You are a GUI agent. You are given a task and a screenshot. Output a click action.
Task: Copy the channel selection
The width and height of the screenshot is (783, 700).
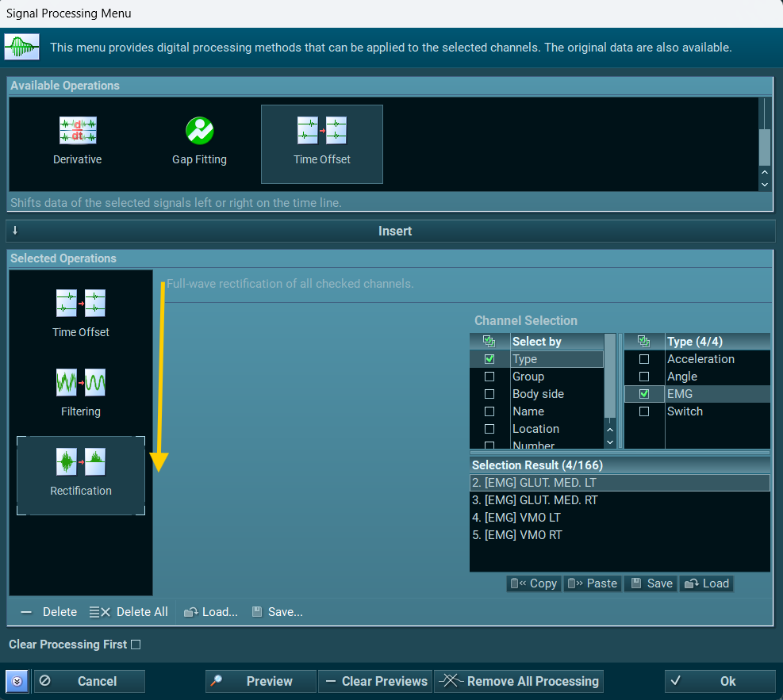coord(534,583)
